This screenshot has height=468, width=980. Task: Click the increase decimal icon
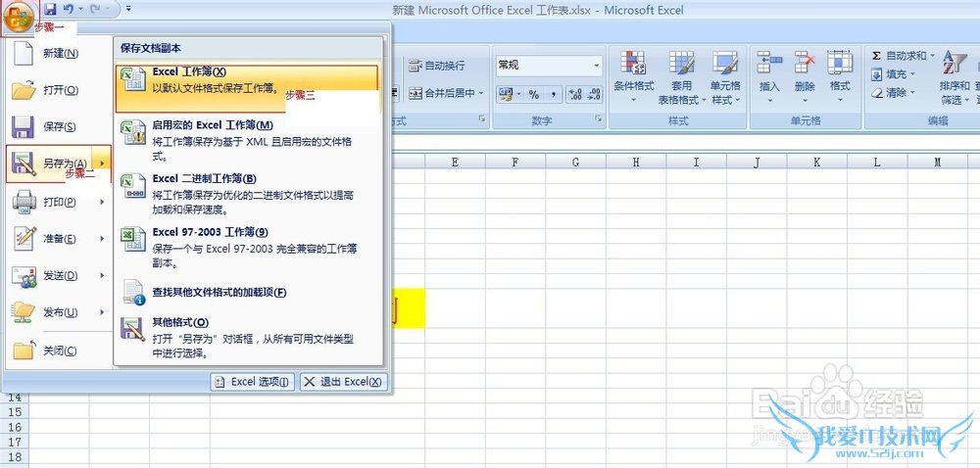(x=575, y=94)
